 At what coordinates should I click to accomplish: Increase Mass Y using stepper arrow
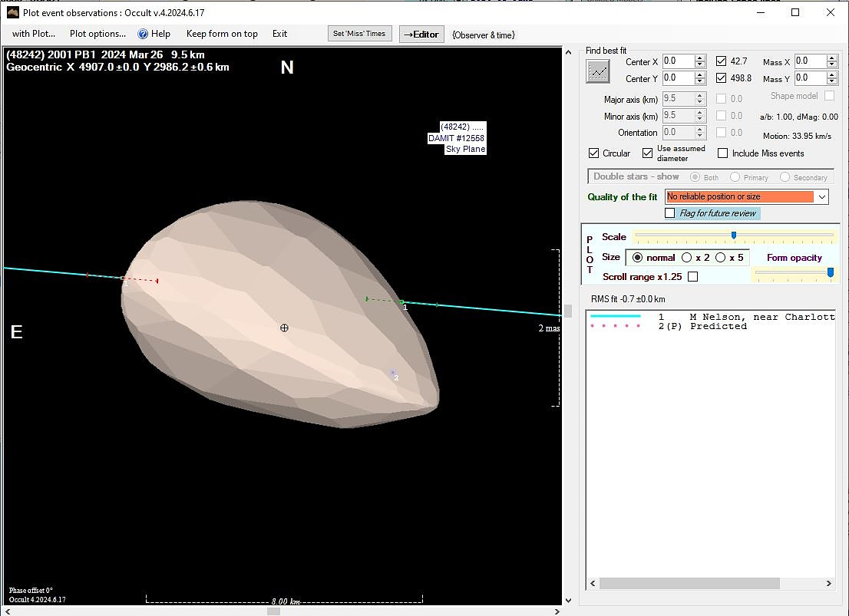831,74
